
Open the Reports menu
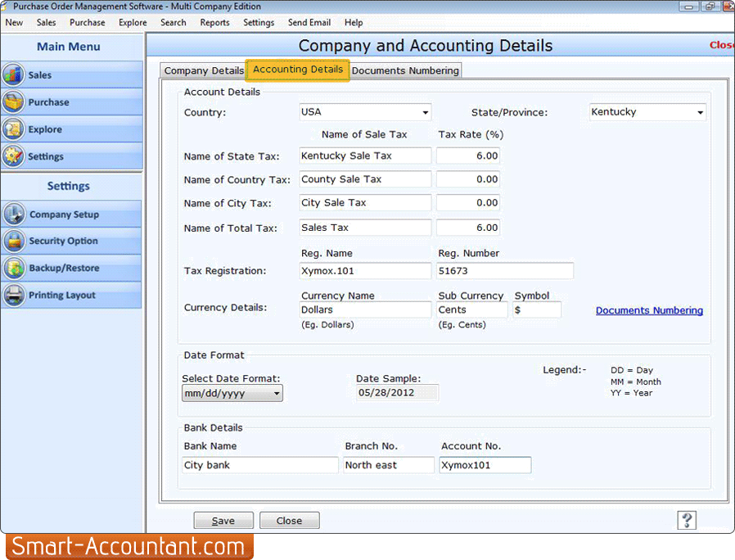[x=214, y=22]
